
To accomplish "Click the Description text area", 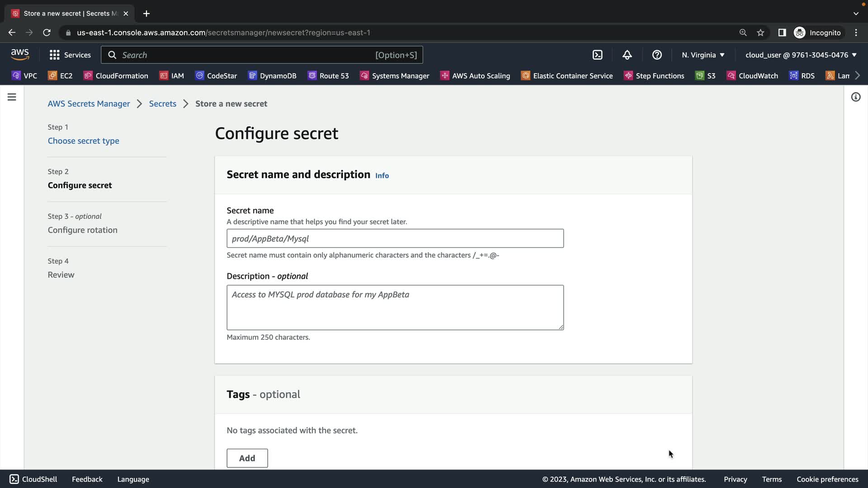I will tap(395, 307).
